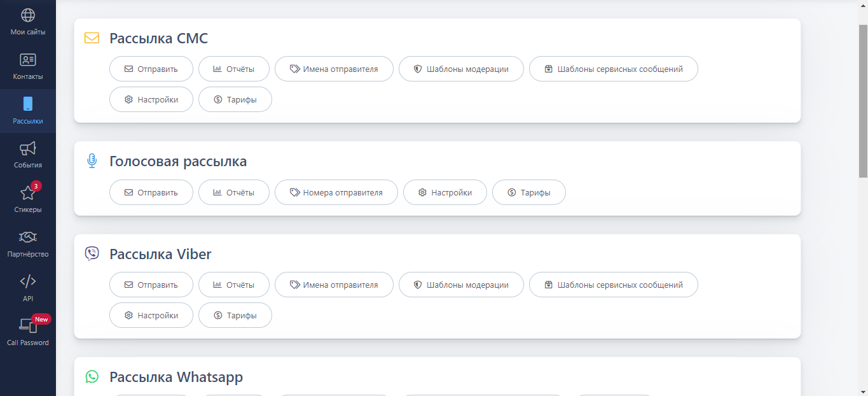Open Шаблоны модерации under Рассылка Viber

[x=461, y=285]
